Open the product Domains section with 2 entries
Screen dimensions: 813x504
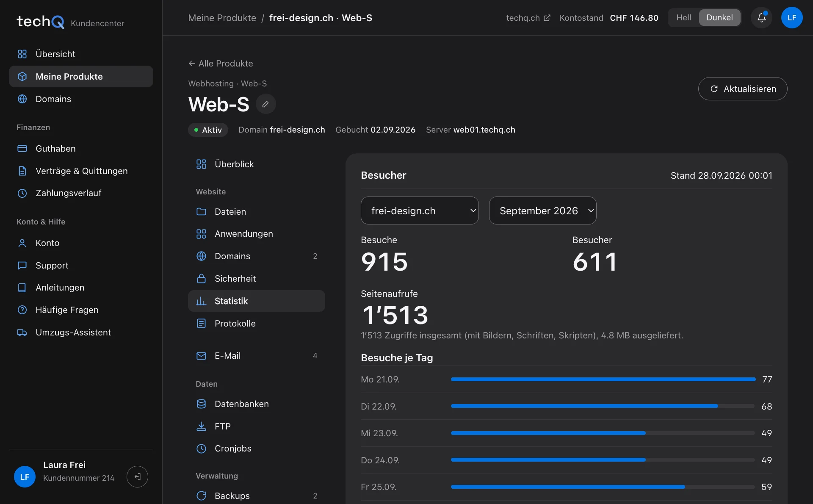point(256,256)
